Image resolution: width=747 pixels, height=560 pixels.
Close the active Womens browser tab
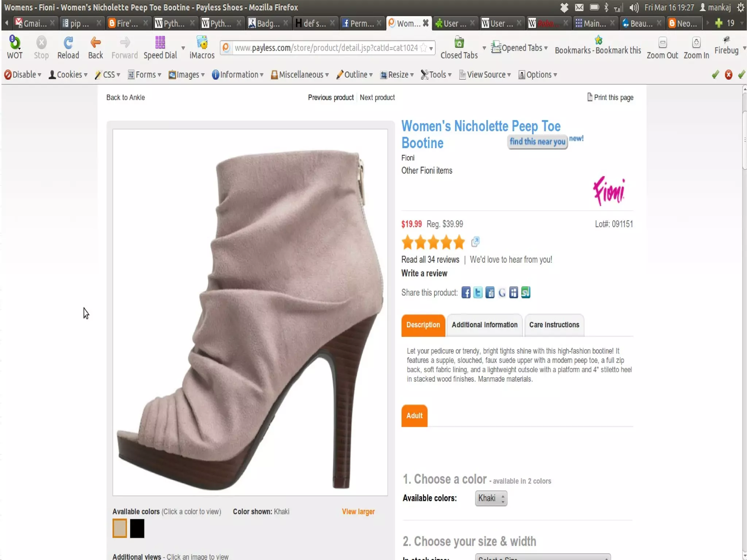(425, 23)
